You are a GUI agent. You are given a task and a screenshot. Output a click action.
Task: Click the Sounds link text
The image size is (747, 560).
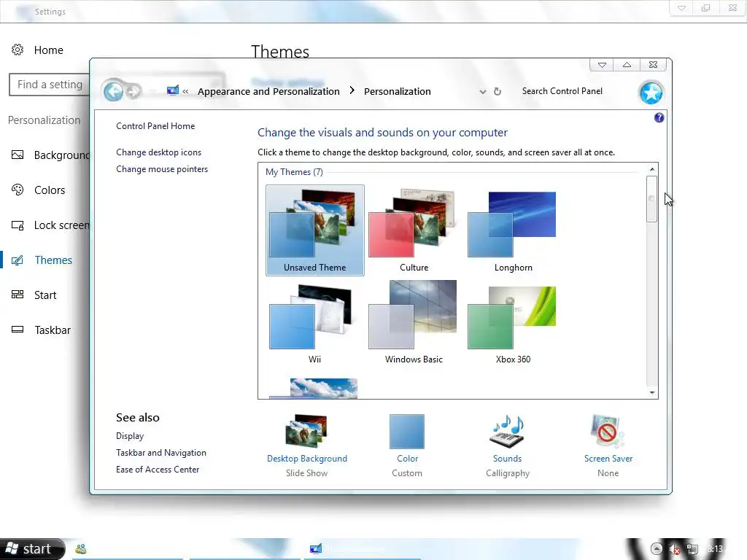coord(507,459)
